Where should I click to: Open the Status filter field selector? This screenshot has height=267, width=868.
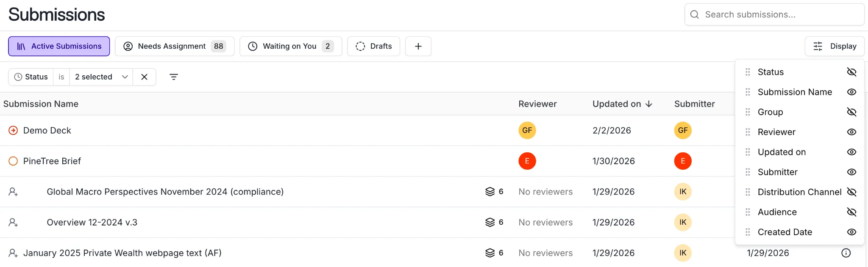point(31,77)
